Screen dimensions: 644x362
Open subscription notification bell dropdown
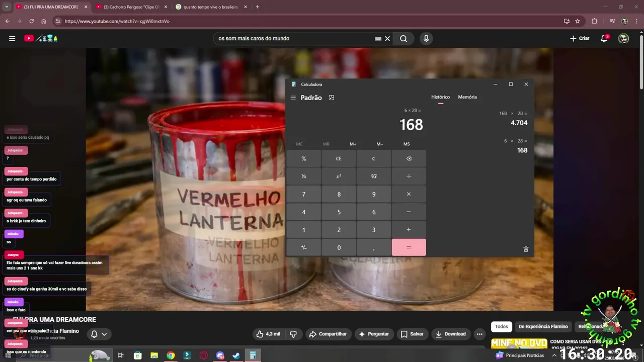click(99, 334)
